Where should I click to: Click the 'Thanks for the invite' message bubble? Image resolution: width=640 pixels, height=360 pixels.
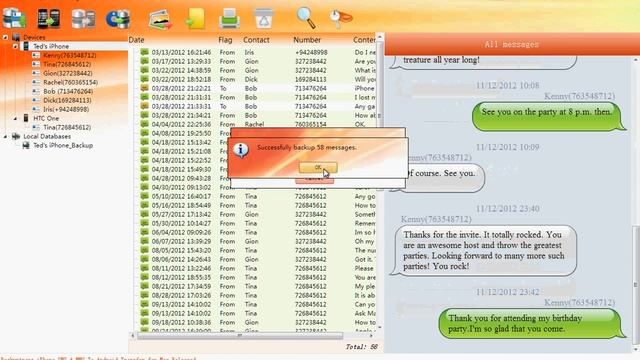pos(484,250)
